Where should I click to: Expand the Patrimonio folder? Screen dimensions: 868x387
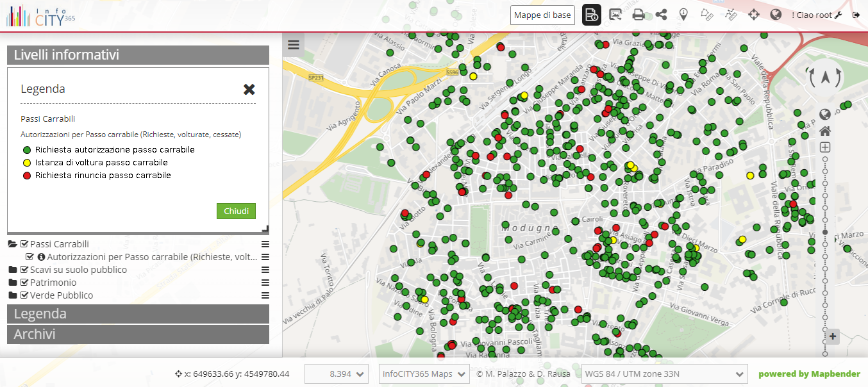12,283
